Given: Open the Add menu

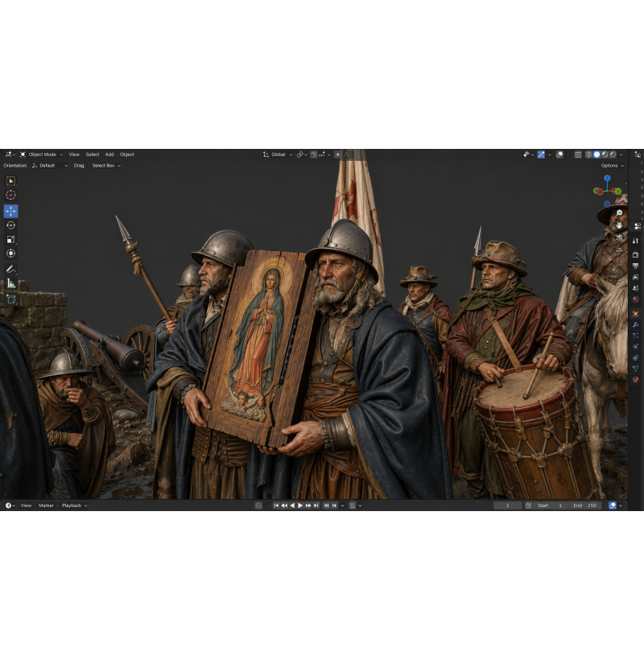Looking at the screenshot, I should (x=109, y=155).
